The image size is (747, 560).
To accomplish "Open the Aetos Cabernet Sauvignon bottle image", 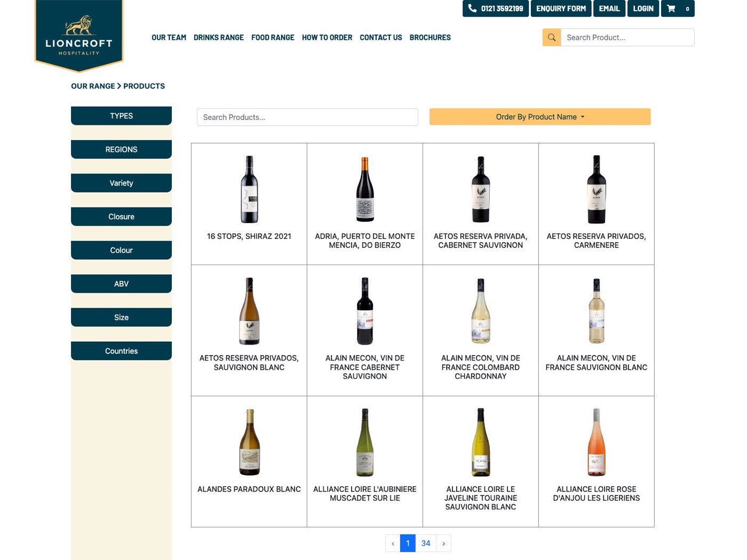I will coord(481,189).
